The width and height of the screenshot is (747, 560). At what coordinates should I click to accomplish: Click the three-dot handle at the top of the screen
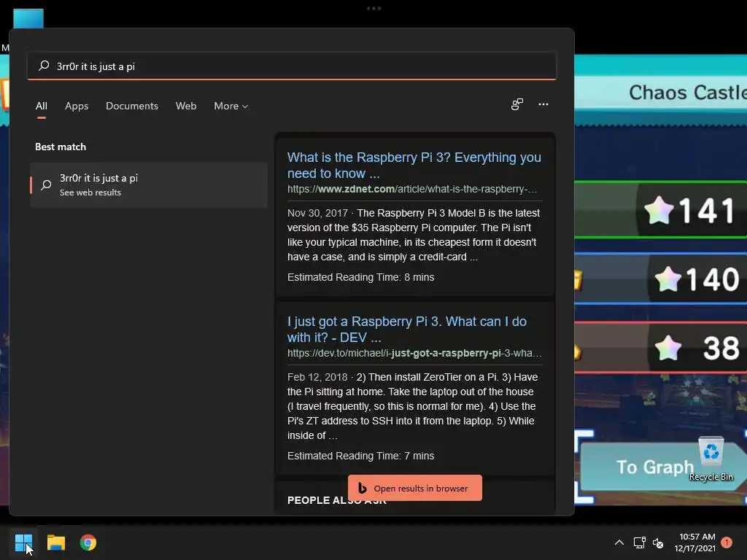(x=374, y=8)
